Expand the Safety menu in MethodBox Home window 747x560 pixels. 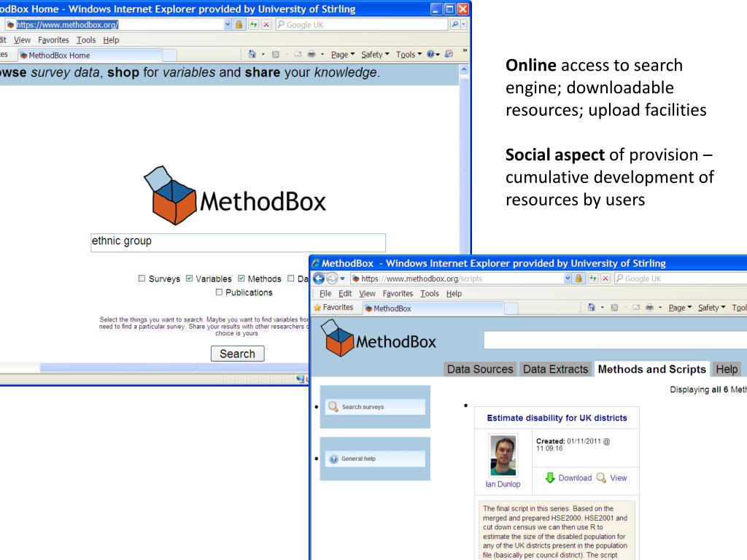(x=375, y=54)
